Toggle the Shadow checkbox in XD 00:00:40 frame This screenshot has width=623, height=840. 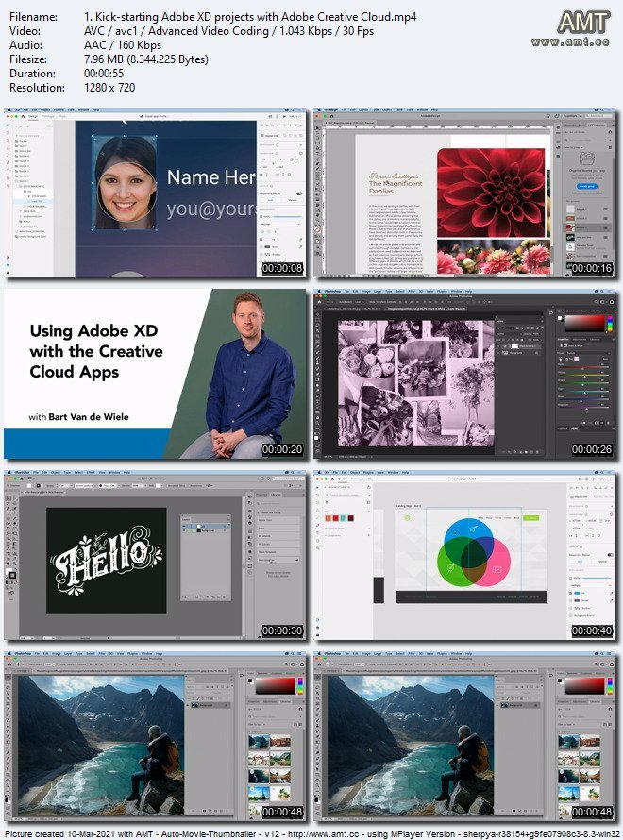click(x=570, y=608)
